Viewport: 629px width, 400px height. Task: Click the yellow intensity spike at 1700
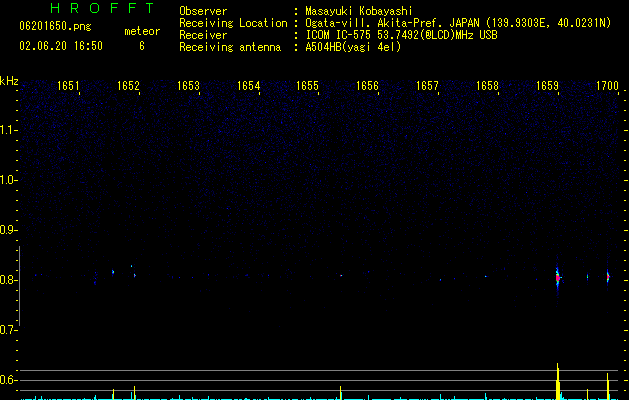click(x=608, y=386)
